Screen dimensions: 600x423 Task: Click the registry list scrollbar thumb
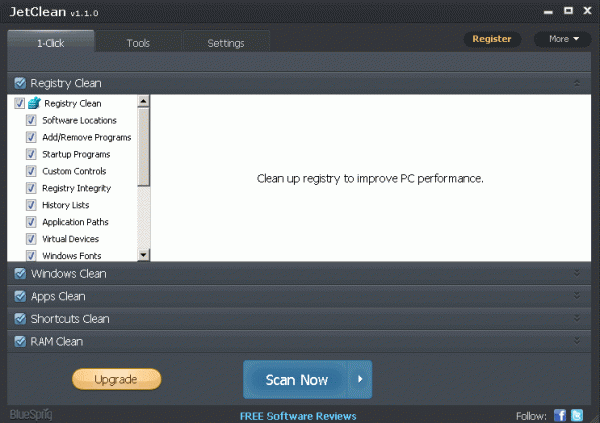click(x=143, y=147)
